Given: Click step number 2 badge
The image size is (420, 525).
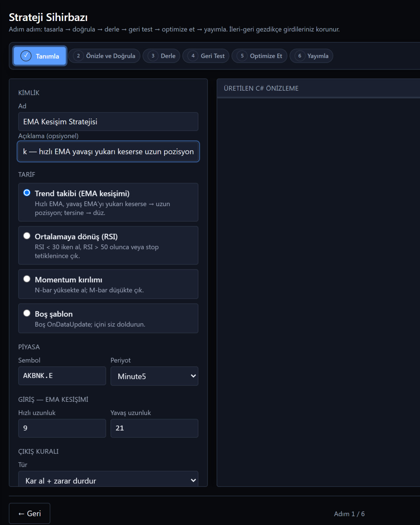Looking at the screenshot, I should [x=78, y=56].
